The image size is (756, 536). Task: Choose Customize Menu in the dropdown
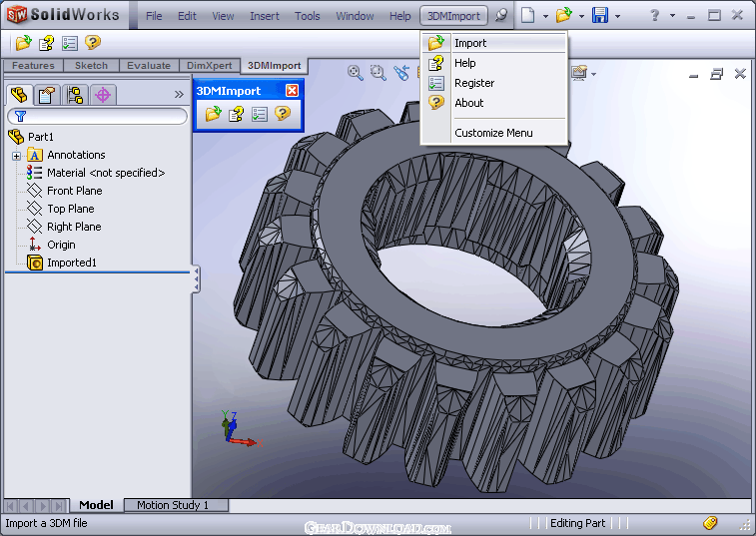point(493,133)
